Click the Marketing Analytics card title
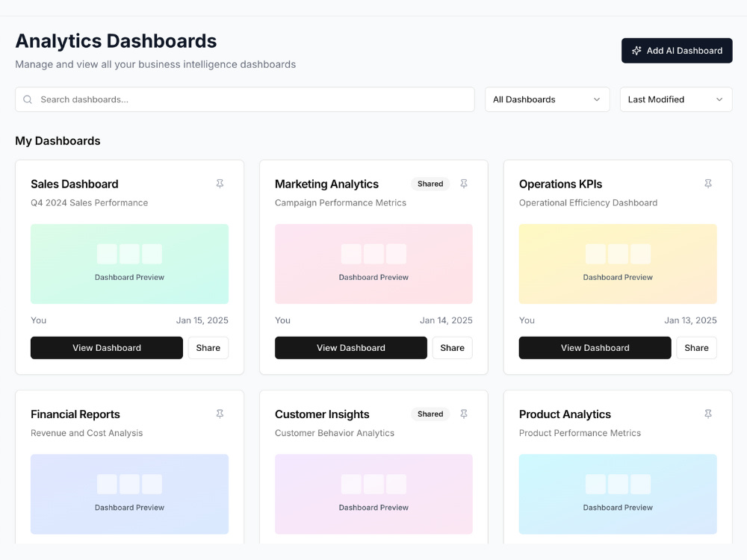This screenshot has height=560, width=747. click(x=327, y=184)
